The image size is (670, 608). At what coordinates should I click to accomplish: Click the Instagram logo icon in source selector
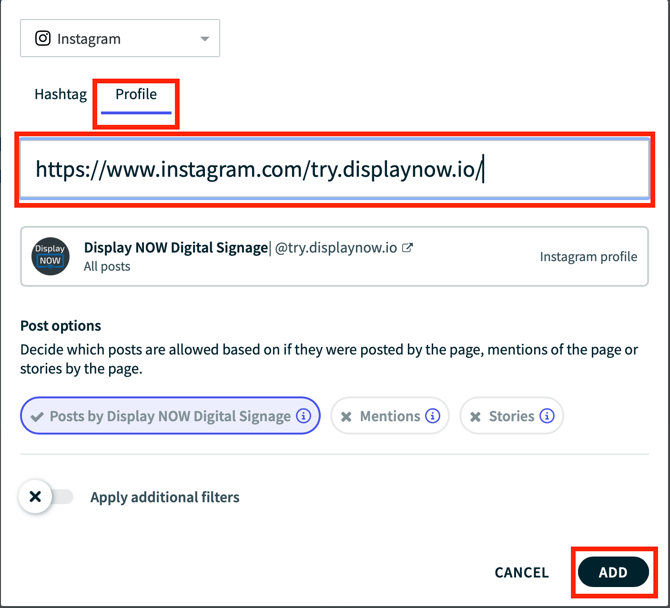(x=43, y=39)
